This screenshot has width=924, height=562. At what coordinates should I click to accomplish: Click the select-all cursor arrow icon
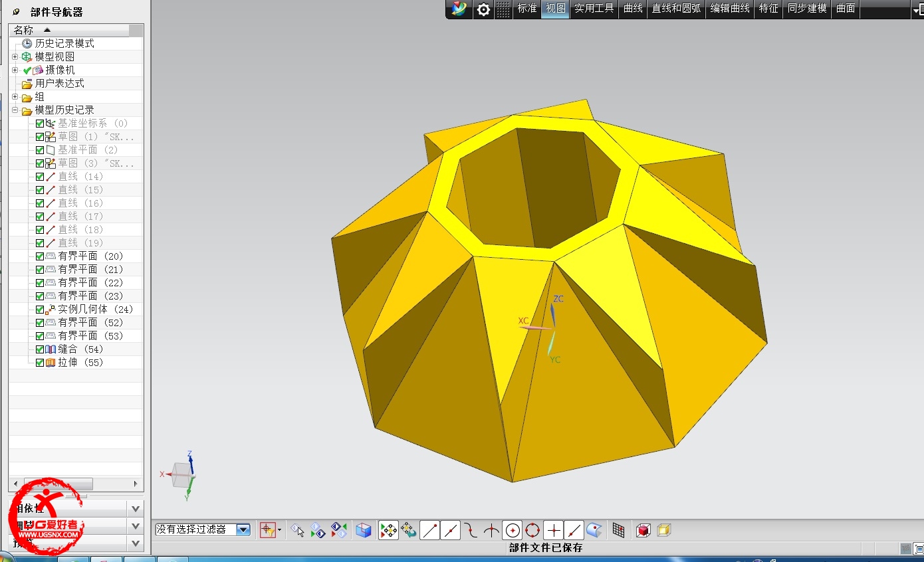pyautogui.click(x=298, y=530)
